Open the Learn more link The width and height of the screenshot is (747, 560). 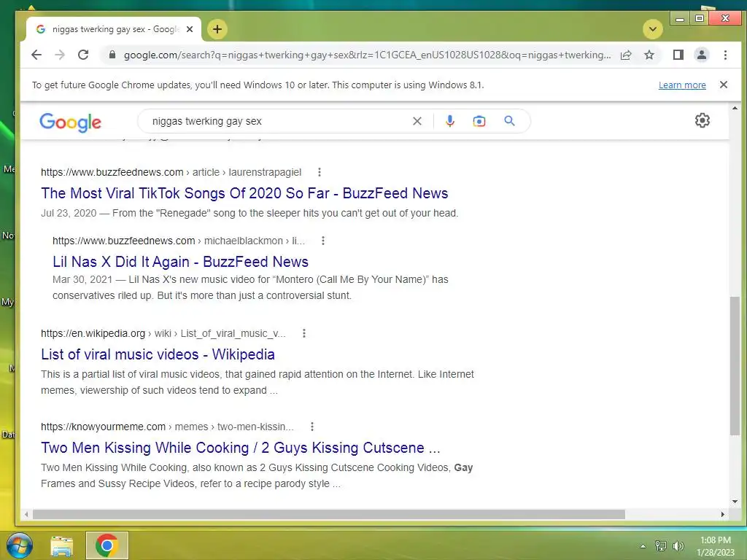point(682,85)
